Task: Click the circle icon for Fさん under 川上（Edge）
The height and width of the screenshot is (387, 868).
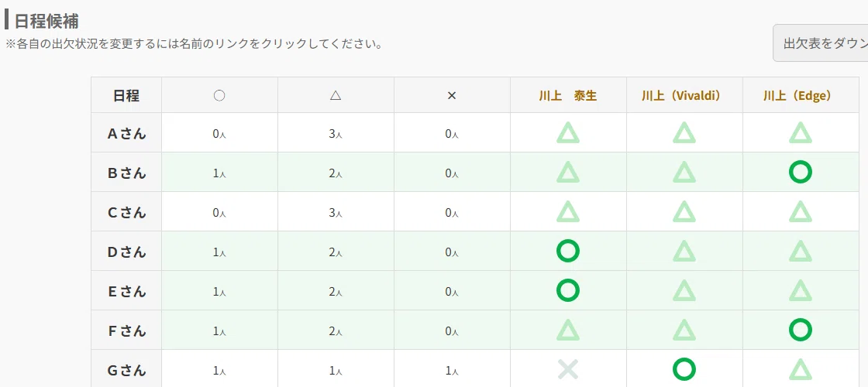Action: (800, 330)
